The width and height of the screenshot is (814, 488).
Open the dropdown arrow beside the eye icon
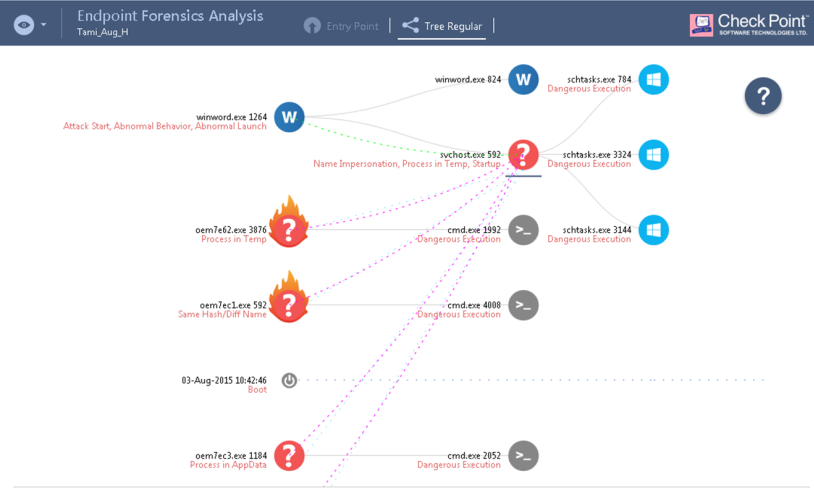click(x=44, y=24)
